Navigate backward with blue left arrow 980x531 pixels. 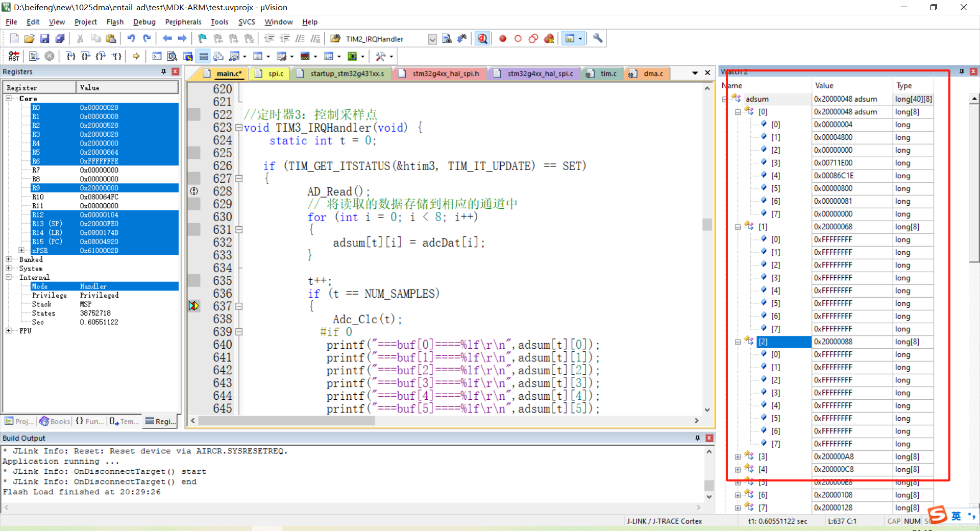coord(167,38)
